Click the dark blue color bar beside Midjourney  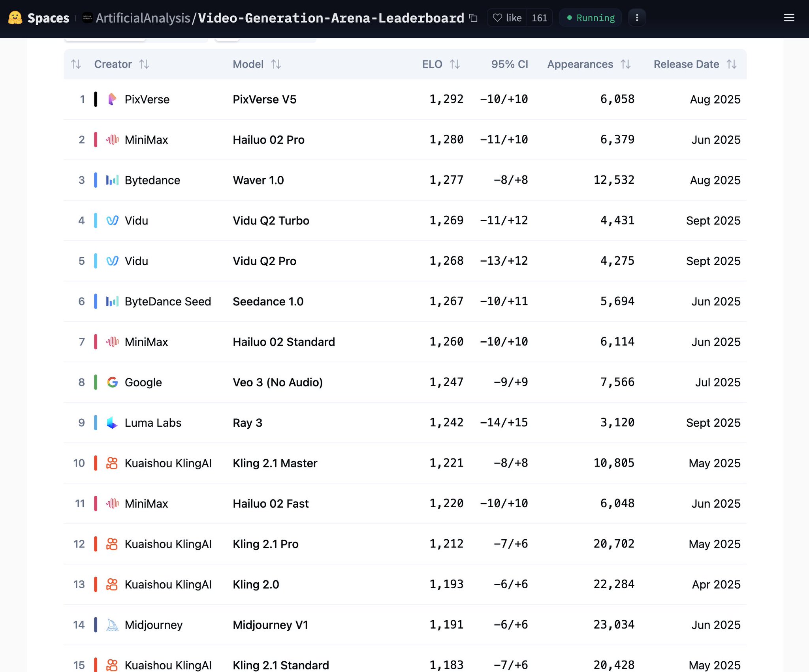[x=96, y=625]
